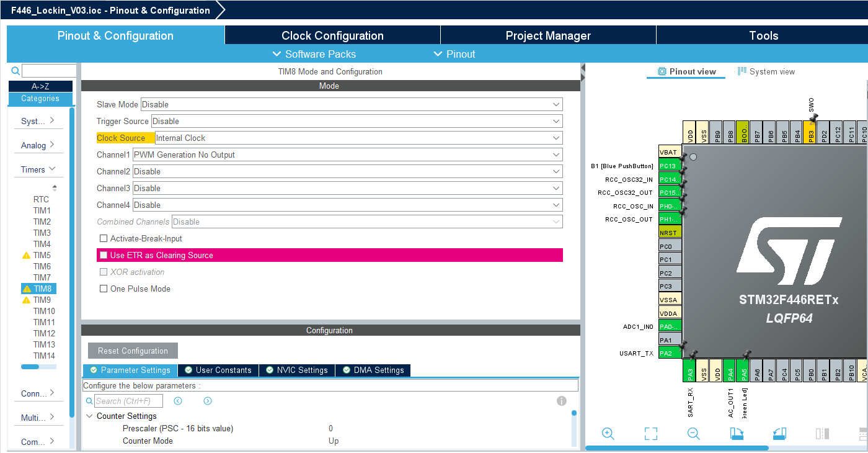Toggle Use ETR as Clearing Source
The height and width of the screenshot is (453, 868).
(x=104, y=255)
